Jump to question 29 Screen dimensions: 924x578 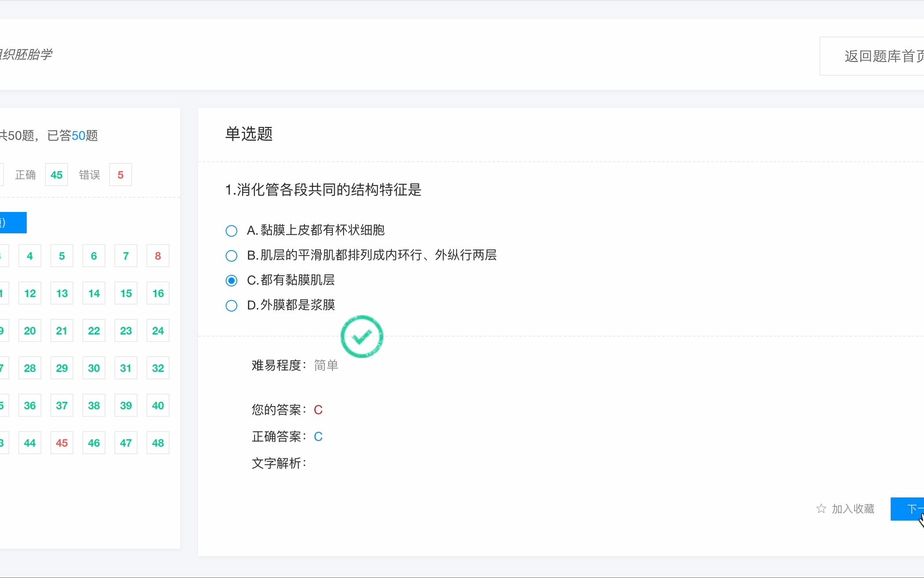[x=62, y=368]
